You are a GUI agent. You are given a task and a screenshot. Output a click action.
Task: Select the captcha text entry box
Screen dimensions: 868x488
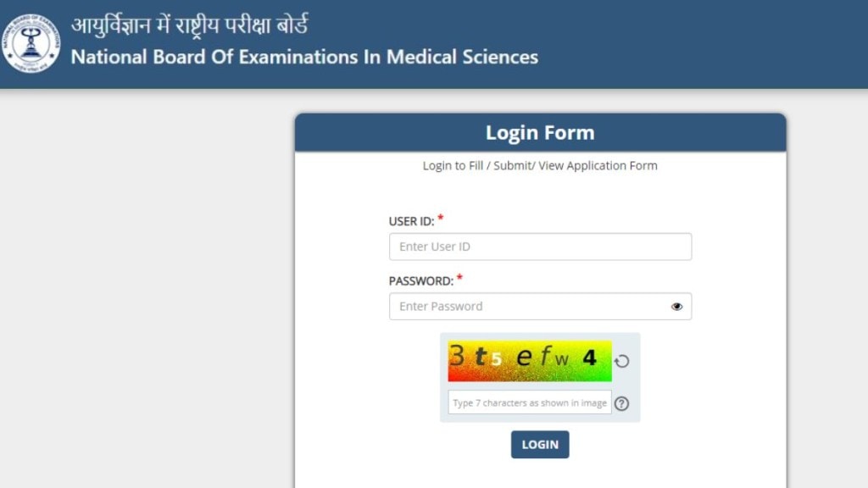click(529, 402)
